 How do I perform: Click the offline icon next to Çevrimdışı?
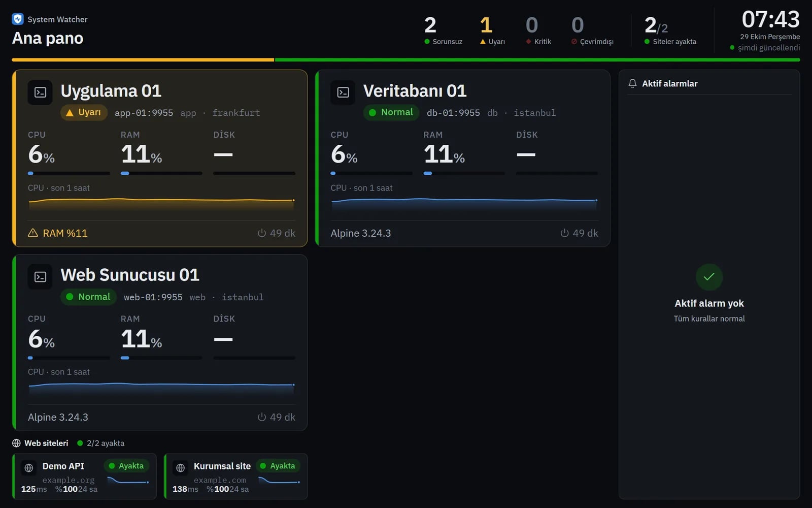pos(574,42)
